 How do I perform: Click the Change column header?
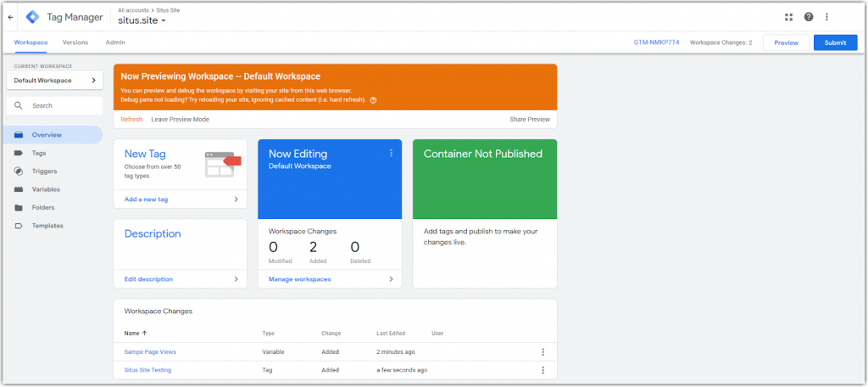point(331,334)
